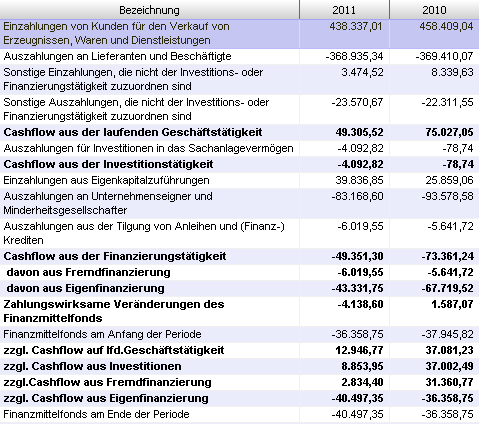Image resolution: width=479 pixels, height=424 pixels.
Task: Select zzgl. Cashflow aus Investitionen row
Action: coord(239,366)
